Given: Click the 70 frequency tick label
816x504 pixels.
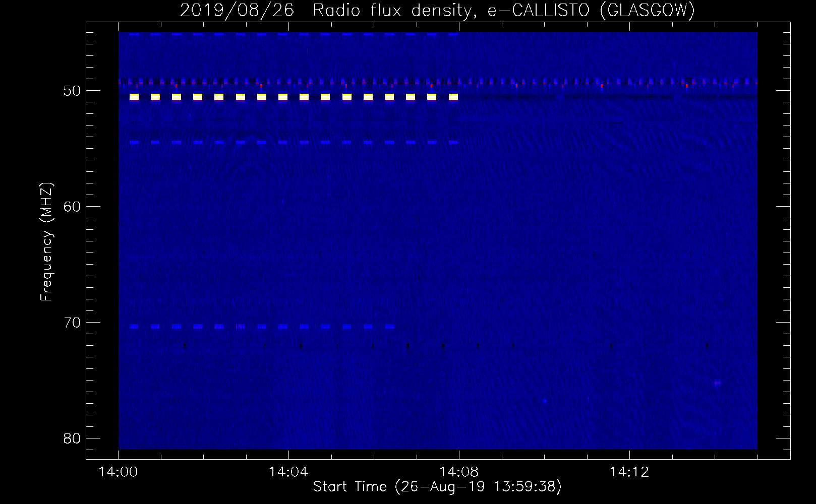Looking at the screenshot, I should [x=72, y=323].
